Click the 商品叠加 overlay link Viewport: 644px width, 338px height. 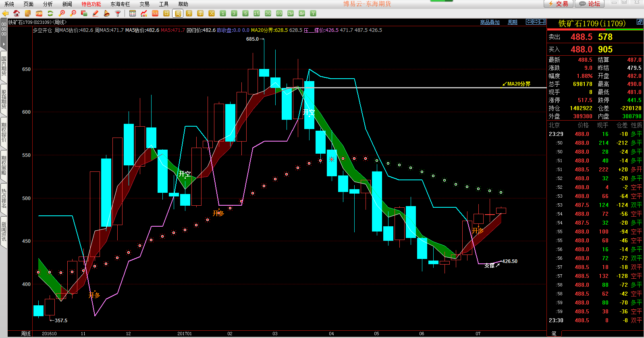pos(490,22)
